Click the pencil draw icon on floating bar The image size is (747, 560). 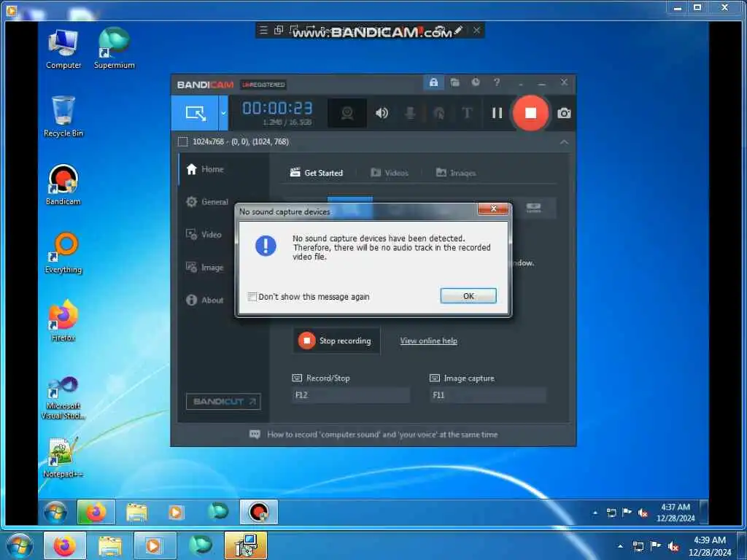(458, 31)
